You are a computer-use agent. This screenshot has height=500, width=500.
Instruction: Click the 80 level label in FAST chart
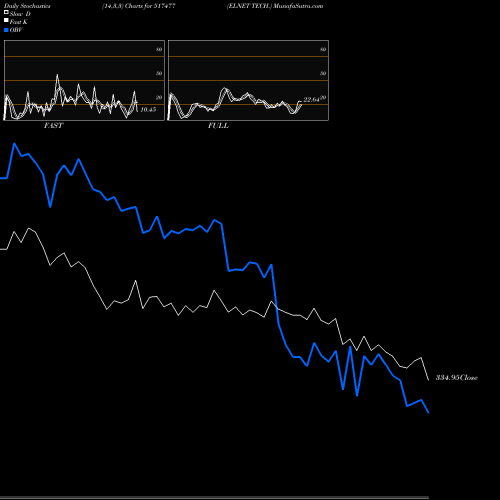159,49
